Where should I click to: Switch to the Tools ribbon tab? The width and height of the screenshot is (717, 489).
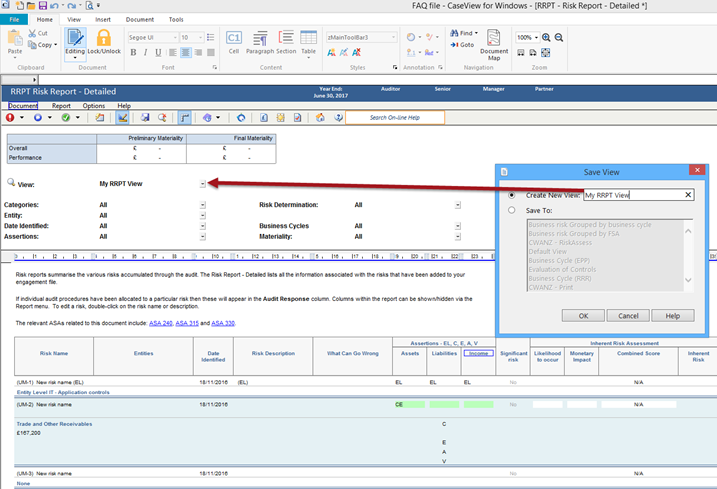pyautogui.click(x=176, y=20)
